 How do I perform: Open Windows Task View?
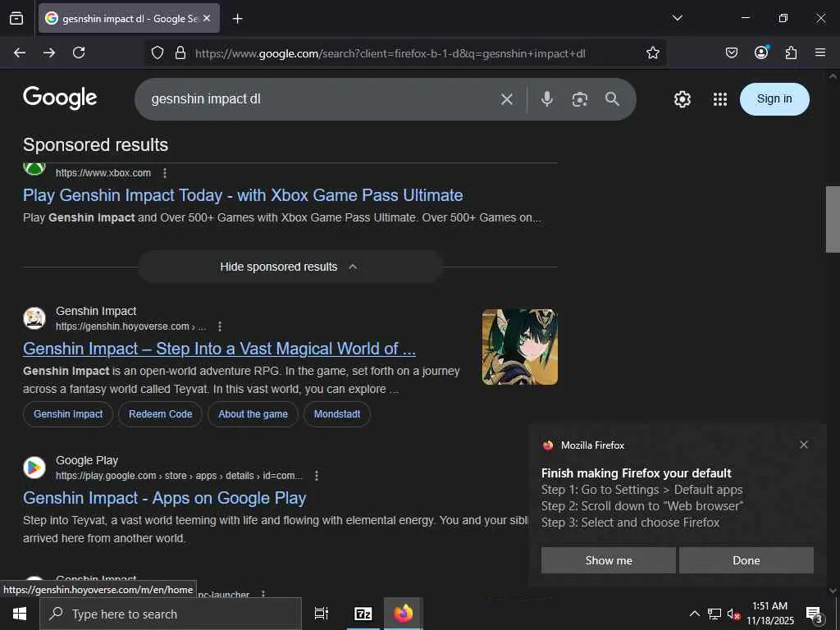(x=322, y=614)
